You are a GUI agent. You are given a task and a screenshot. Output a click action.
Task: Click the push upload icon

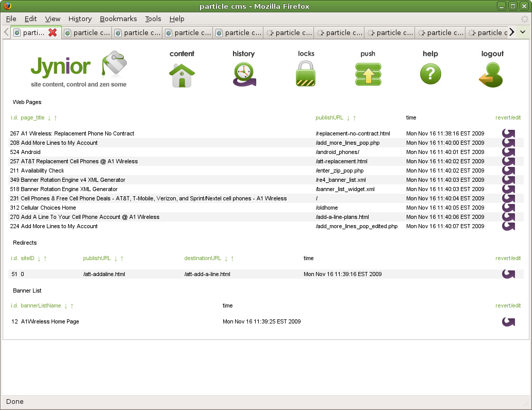368,75
